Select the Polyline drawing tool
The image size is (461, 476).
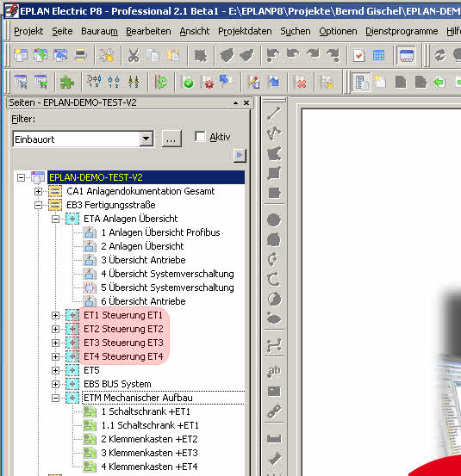click(x=274, y=133)
